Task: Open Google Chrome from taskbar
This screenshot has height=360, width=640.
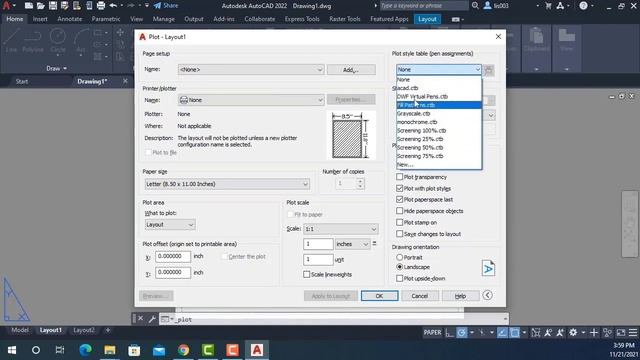Action: (x=183, y=350)
